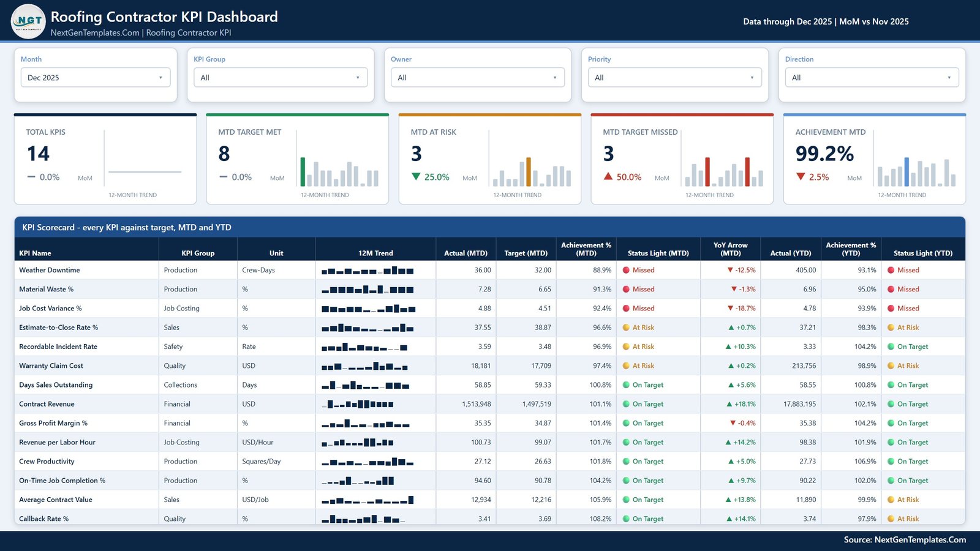The image size is (980, 551).
Task: Click the Achievement % (MTD) column header
Action: 586,249
